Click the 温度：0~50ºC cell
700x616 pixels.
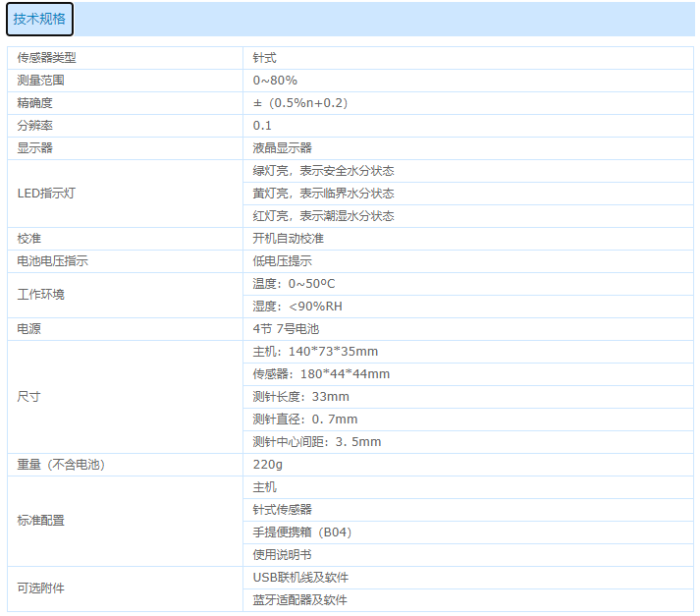pos(294,284)
